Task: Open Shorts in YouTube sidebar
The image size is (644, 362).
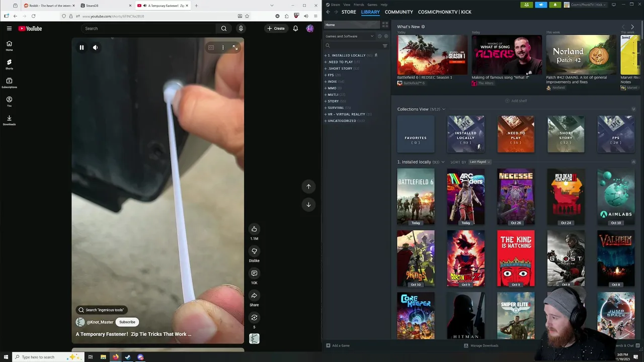Action: 9,64
